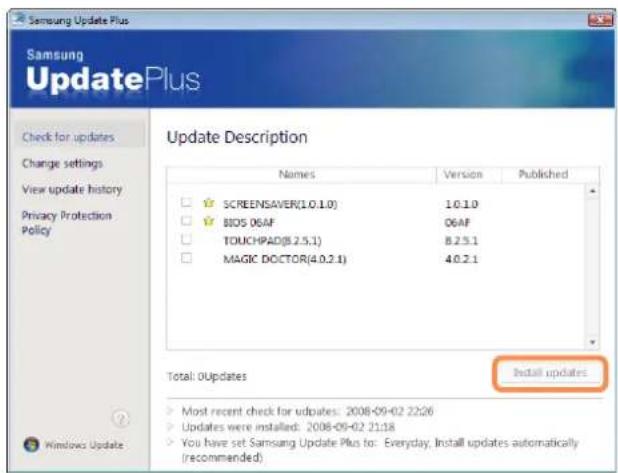Click the help question mark icon
Image resolution: width=618 pixels, height=473 pixels.
coord(121,419)
